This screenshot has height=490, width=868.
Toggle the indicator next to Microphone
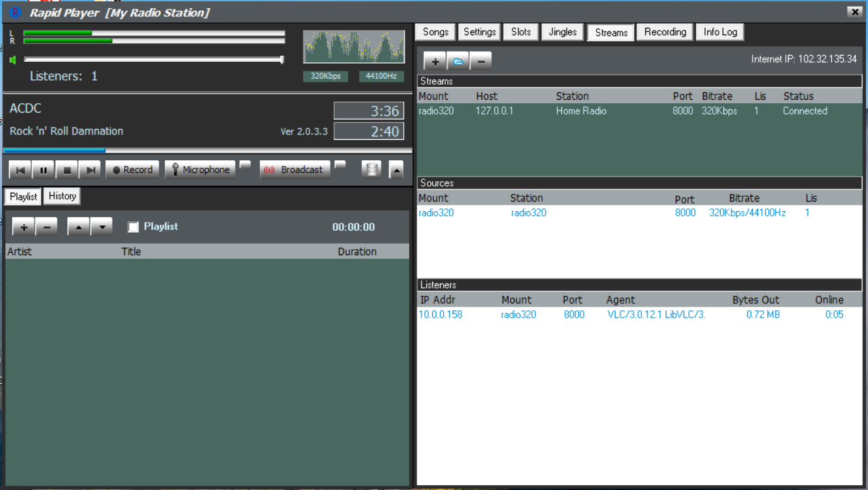pyautogui.click(x=245, y=164)
